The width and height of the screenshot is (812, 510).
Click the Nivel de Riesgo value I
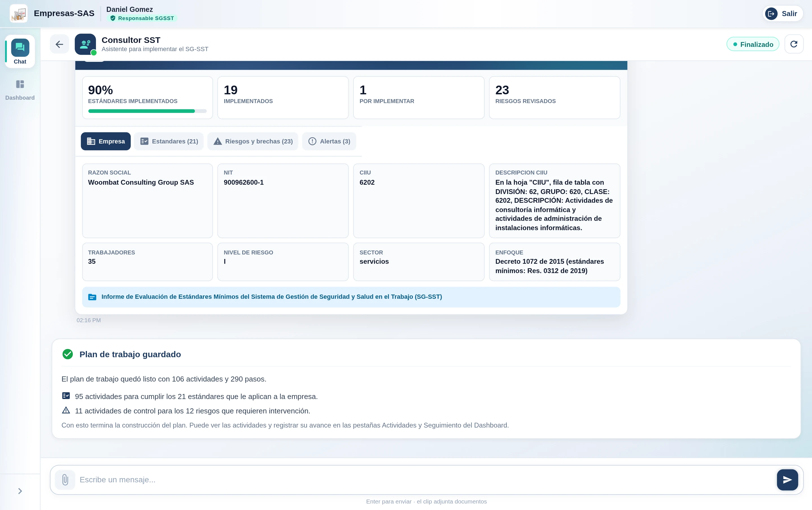pos(225,261)
